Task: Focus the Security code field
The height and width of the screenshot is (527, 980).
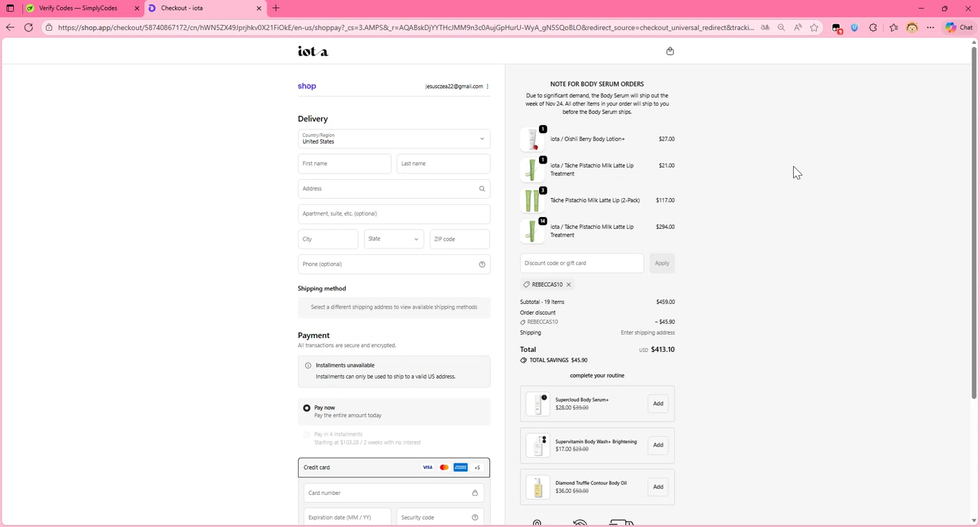Action: 440,517
